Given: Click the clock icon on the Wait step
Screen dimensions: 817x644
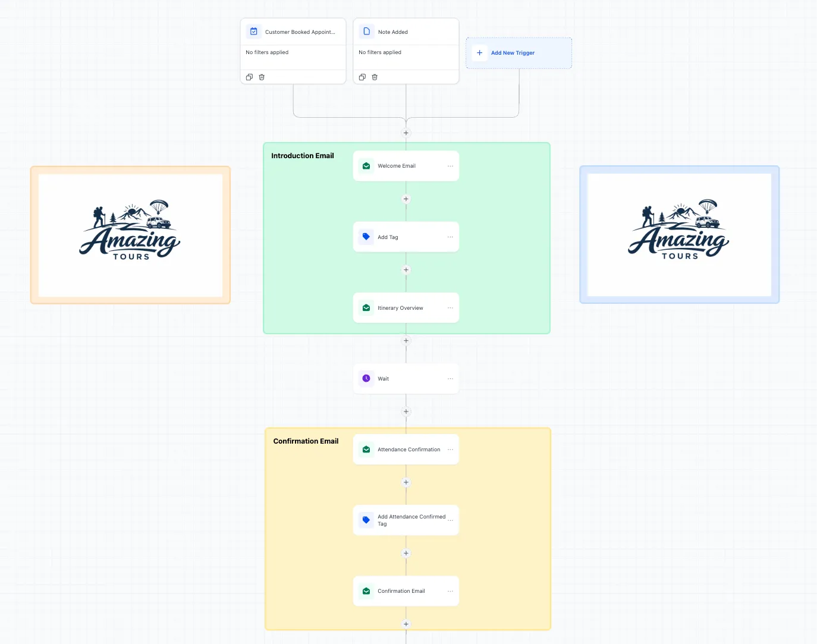Looking at the screenshot, I should pyautogui.click(x=366, y=378).
